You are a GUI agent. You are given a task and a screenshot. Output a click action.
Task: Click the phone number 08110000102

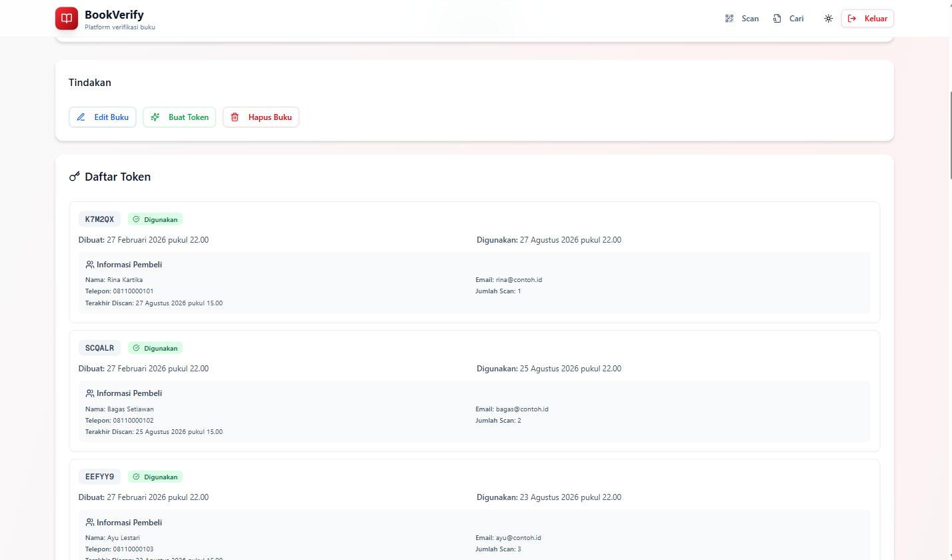pos(133,421)
